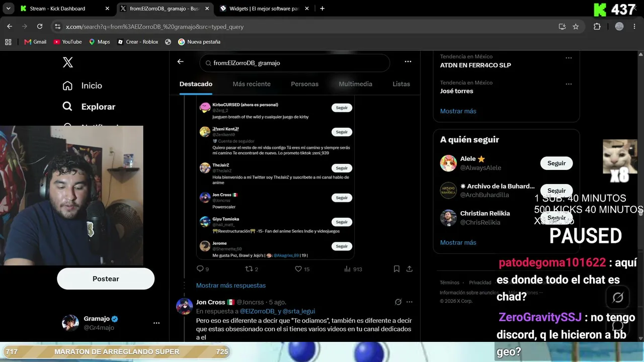The width and height of the screenshot is (644, 362).
Task: Close the X search browser tab
Action: point(207,9)
